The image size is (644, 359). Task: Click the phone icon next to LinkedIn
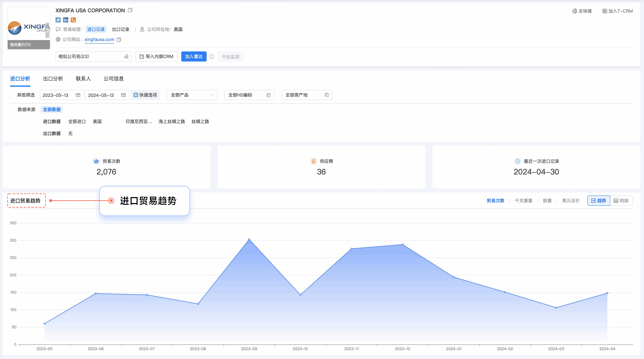point(73,20)
